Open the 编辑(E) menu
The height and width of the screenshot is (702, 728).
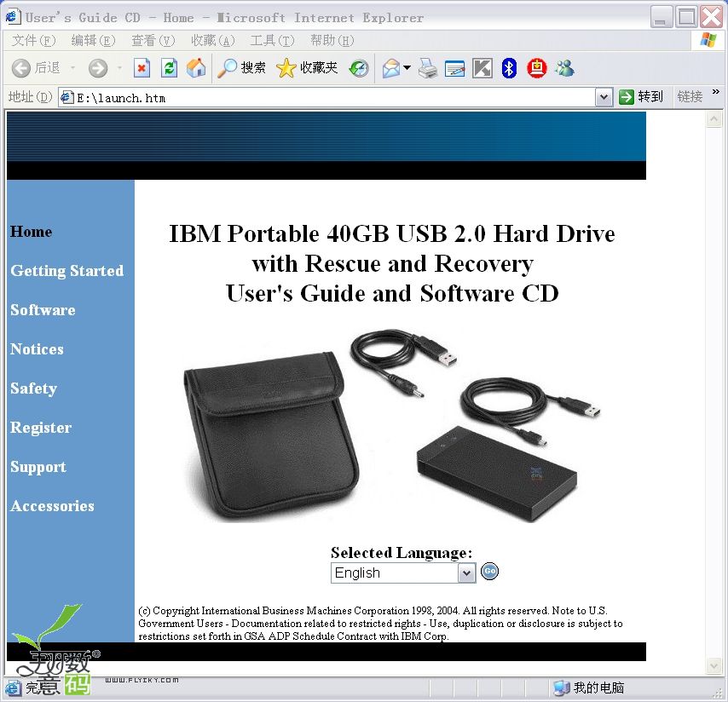point(93,41)
